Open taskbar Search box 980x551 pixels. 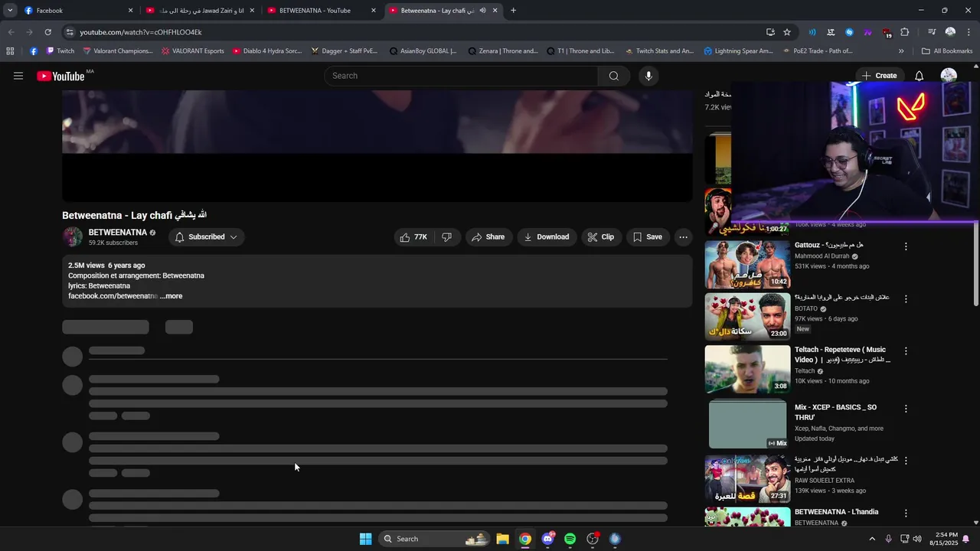click(435, 539)
